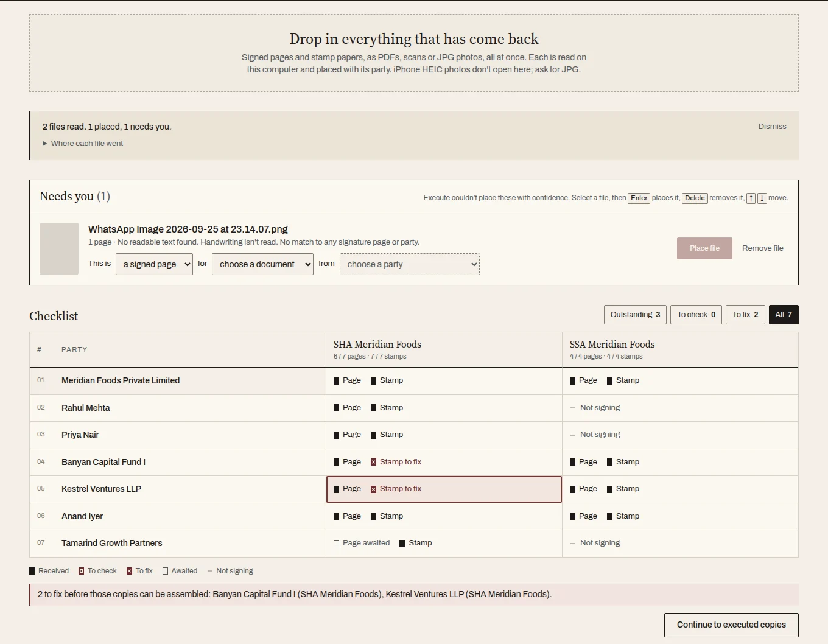Select the party 'Tamarind Growth Partners'

click(x=111, y=543)
